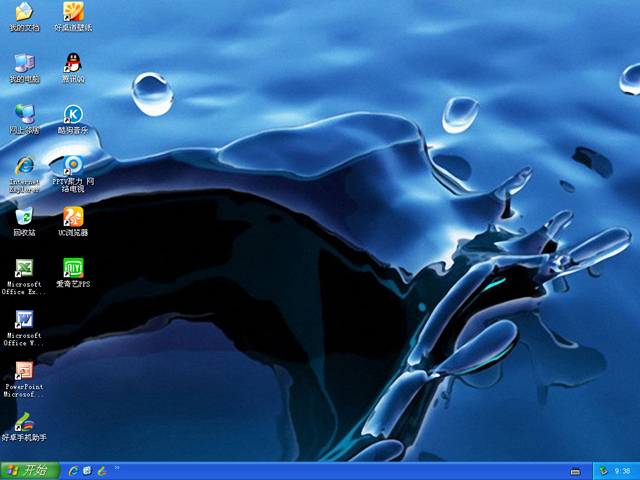Click Internet Explorer in Quick Launch bar

point(74,470)
